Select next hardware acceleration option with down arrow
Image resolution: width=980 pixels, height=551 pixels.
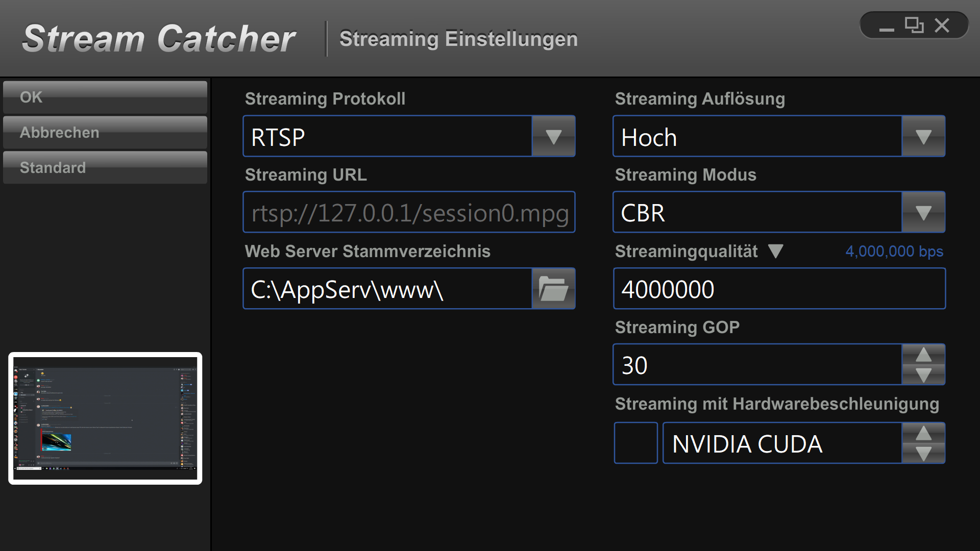click(x=923, y=453)
